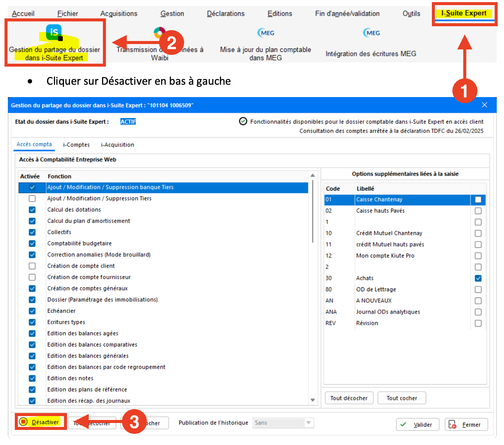Uncheck Edition des notes
504x445 pixels.
point(32,378)
